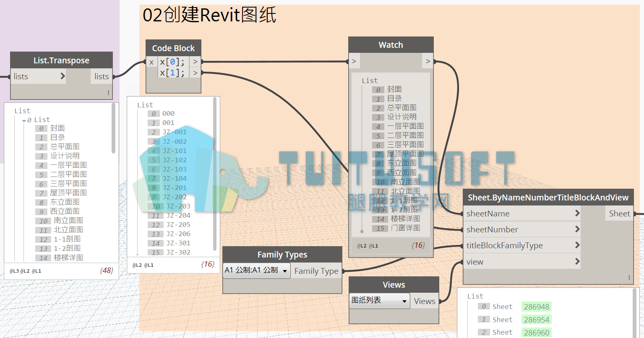Open the titleBlockFamilyType port chevron
Screen dimensions: 644x338
(x=577, y=245)
